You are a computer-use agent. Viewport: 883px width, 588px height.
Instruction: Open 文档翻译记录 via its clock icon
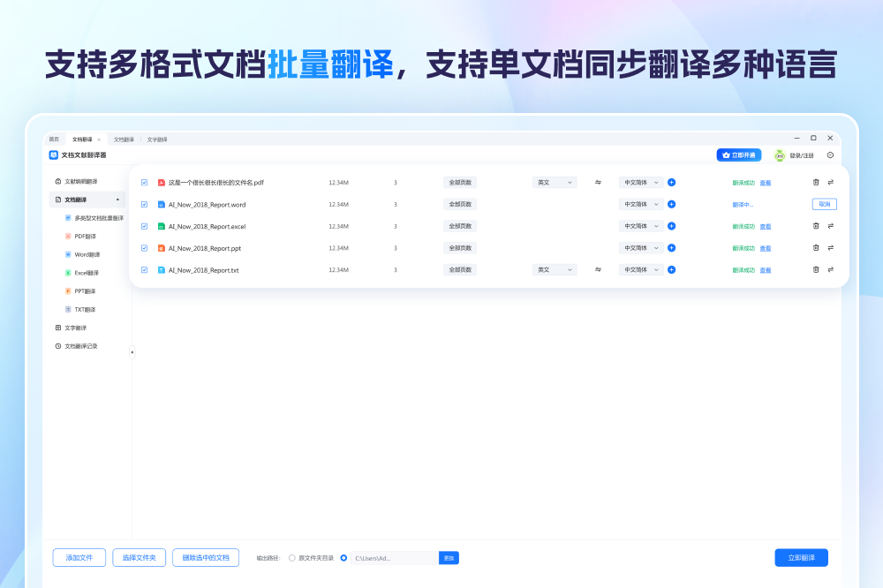click(x=57, y=345)
